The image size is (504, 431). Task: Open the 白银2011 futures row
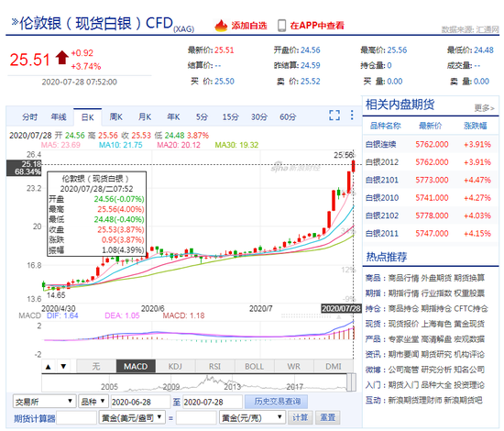click(430, 233)
